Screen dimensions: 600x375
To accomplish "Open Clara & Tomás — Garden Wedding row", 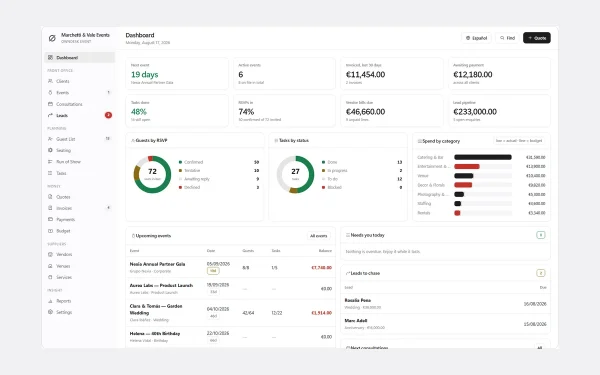I will (230, 313).
